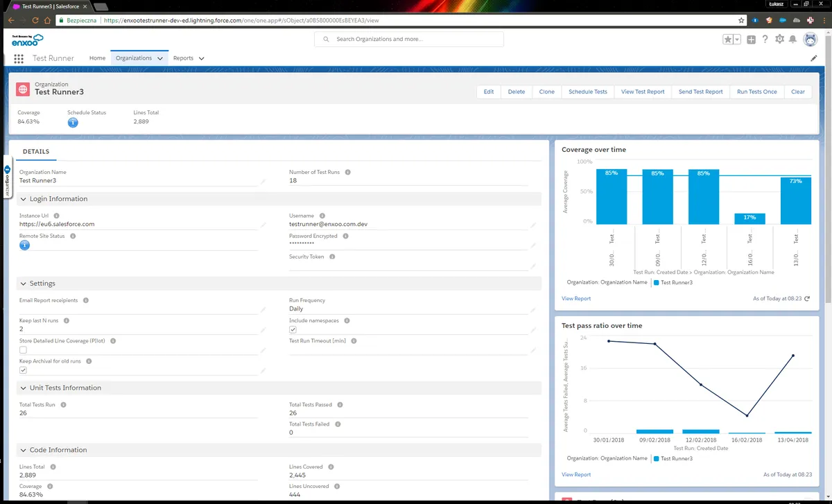
Task: Click the 73% coverage bar
Action: [x=796, y=200]
